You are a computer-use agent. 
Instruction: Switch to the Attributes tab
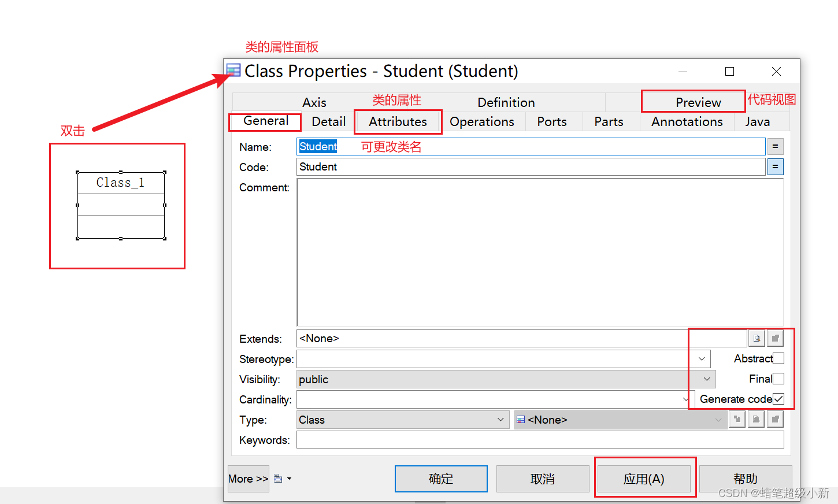[398, 121]
